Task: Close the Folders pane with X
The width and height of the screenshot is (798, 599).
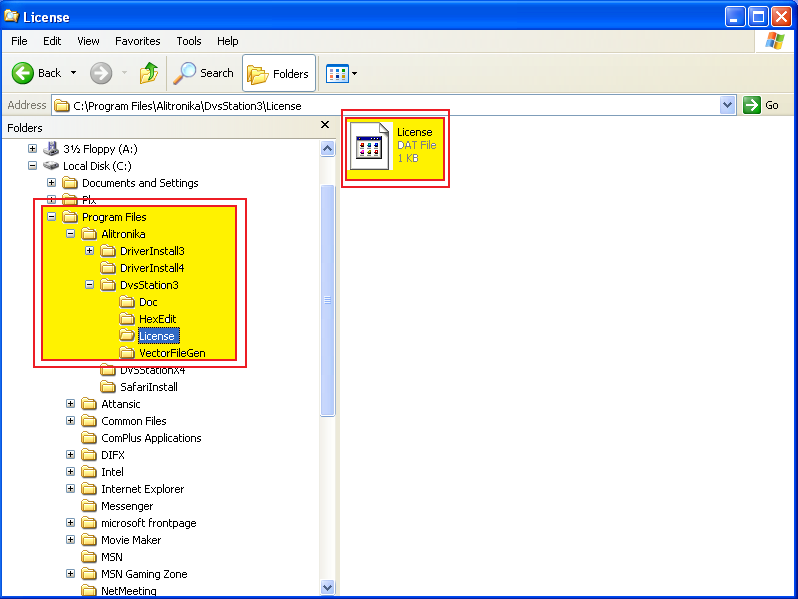Action: (x=325, y=125)
